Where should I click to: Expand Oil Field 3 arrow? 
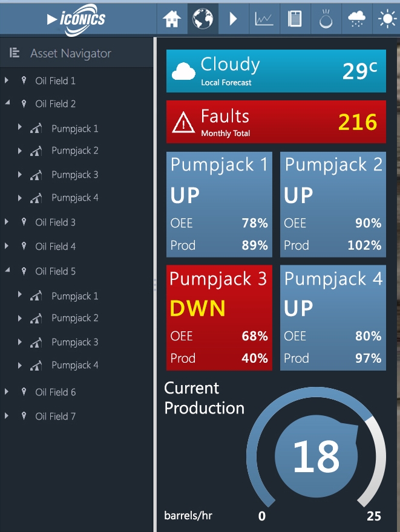7,222
